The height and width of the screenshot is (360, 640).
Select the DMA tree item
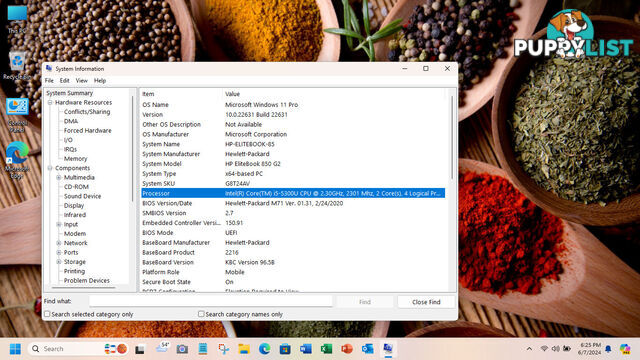71,121
